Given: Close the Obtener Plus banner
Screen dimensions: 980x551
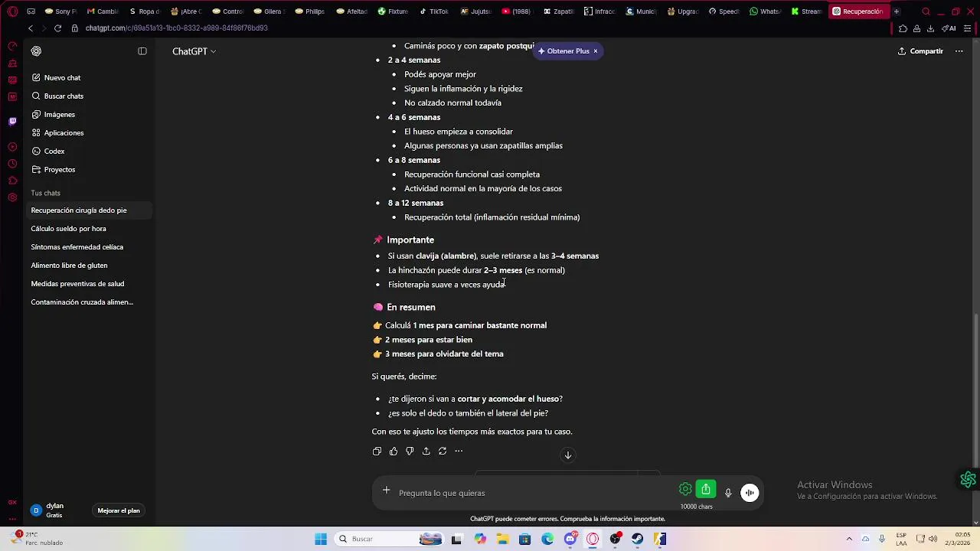Looking at the screenshot, I should coord(595,51).
